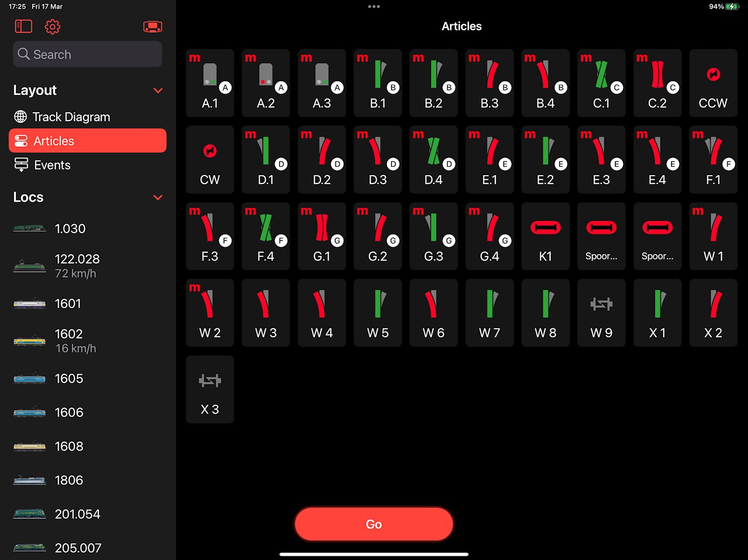Open Track Diagram
The height and width of the screenshot is (560, 748).
pyautogui.click(x=88, y=117)
